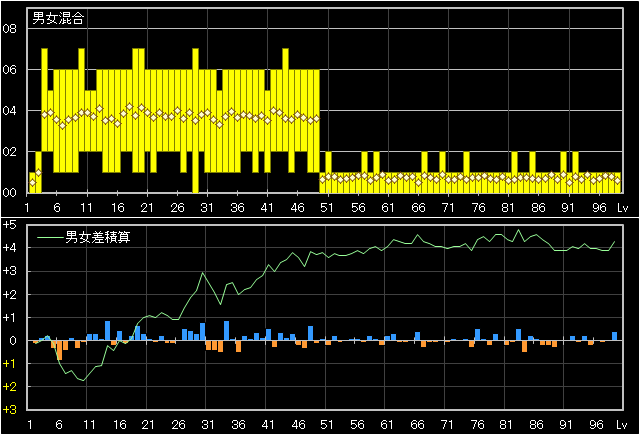This screenshot has height=435, width=640.
Task: Pick level 26 tick under 男女差積算 chart
Action: (178, 425)
